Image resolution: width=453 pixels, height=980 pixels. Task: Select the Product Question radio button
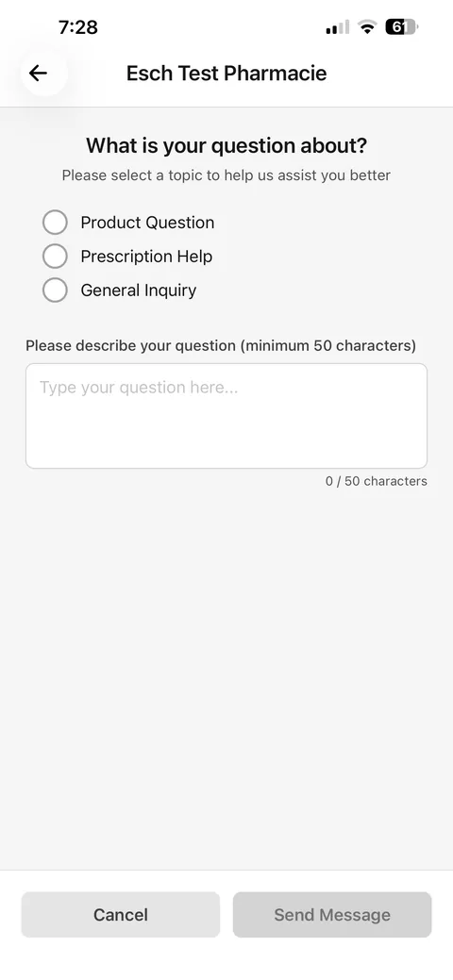55,223
